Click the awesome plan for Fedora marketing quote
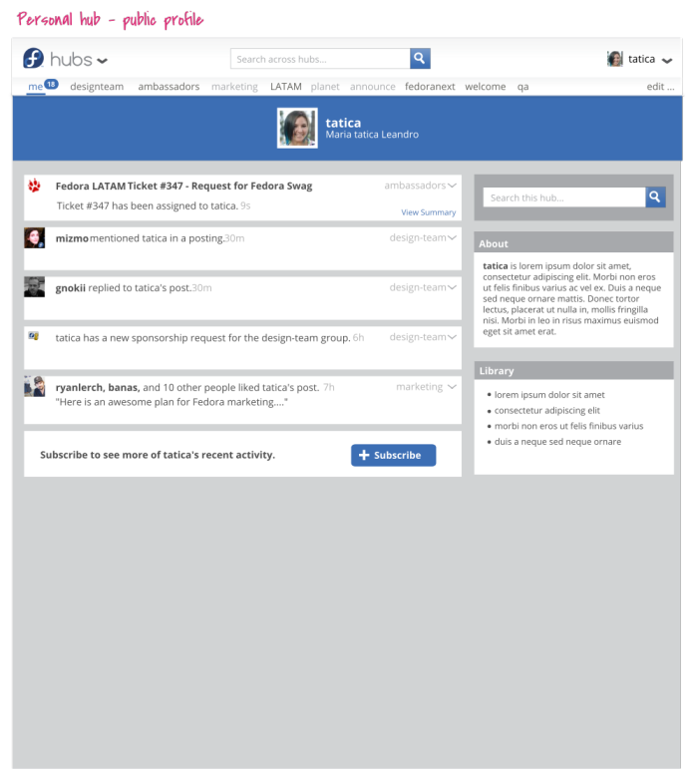700x778 pixels. 172,402
